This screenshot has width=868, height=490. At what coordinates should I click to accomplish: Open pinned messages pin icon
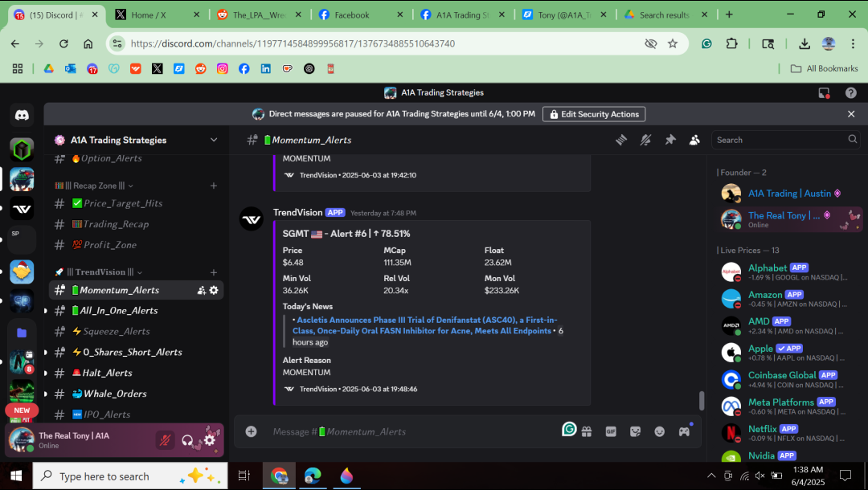(x=670, y=140)
